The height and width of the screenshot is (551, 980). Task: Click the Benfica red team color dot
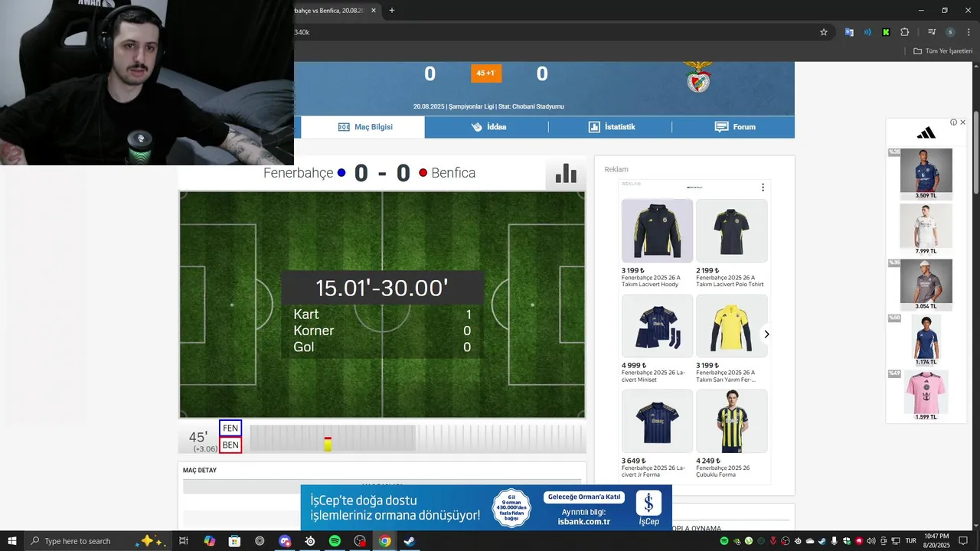pos(423,173)
